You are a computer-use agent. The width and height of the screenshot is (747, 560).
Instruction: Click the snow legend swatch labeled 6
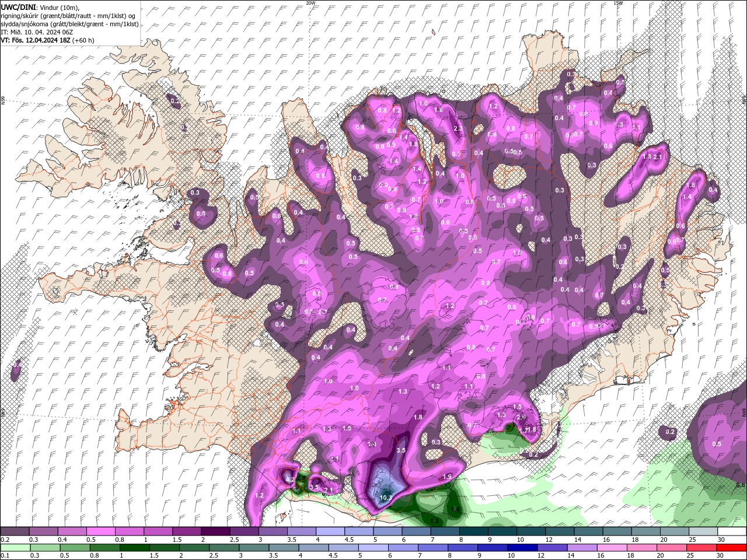pos(416,531)
